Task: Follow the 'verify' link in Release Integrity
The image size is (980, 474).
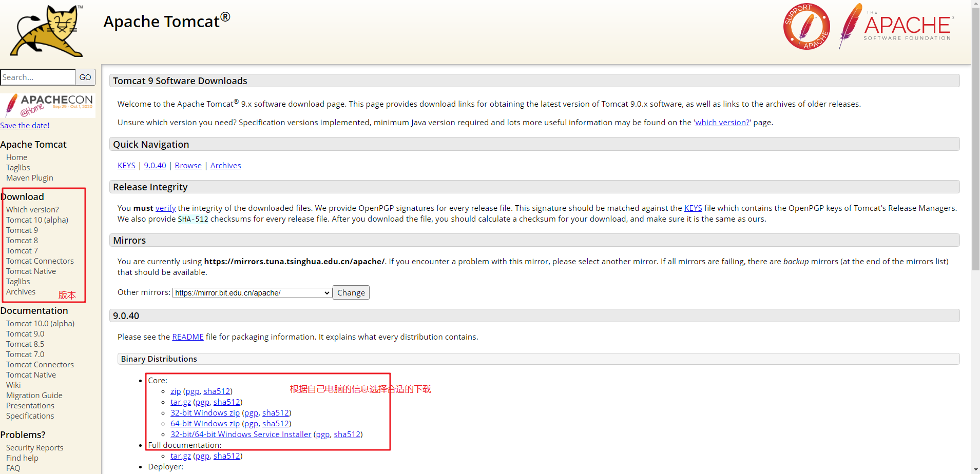Action: click(x=166, y=208)
